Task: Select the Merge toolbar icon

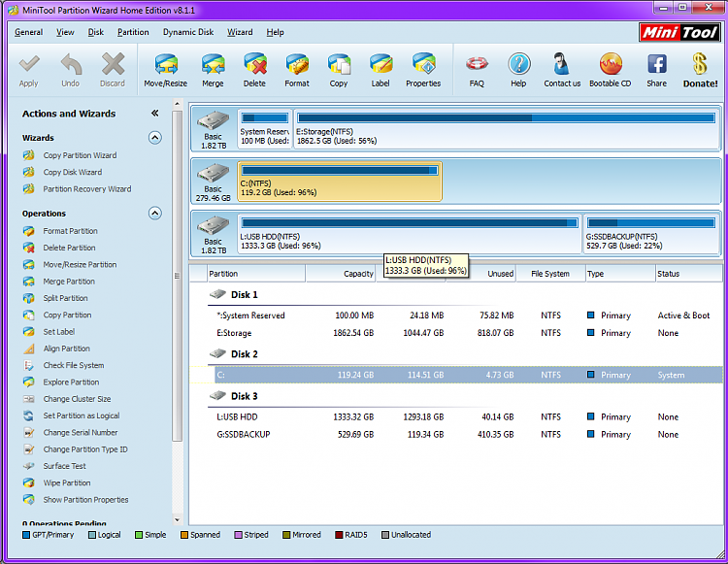Action: click(x=213, y=64)
